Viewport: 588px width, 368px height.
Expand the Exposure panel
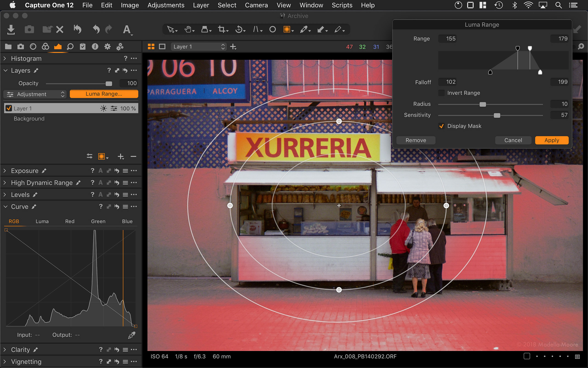coord(5,171)
